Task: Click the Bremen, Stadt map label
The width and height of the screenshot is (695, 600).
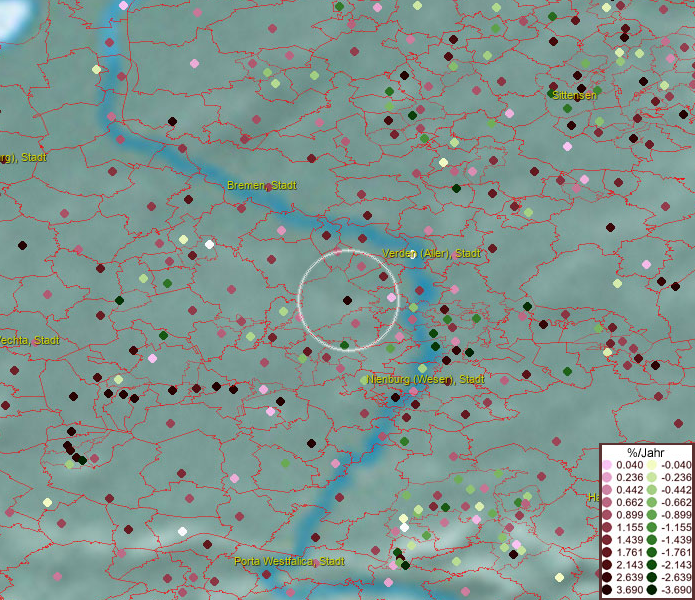Action: point(261,185)
